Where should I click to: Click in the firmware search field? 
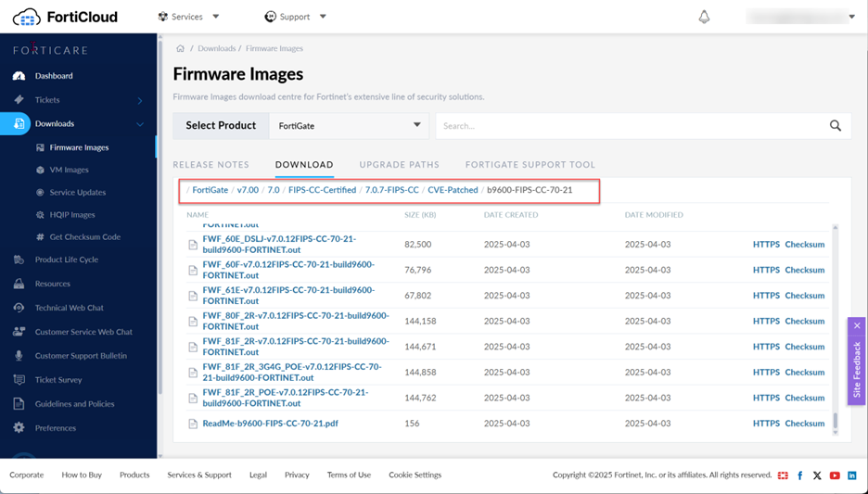point(631,126)
